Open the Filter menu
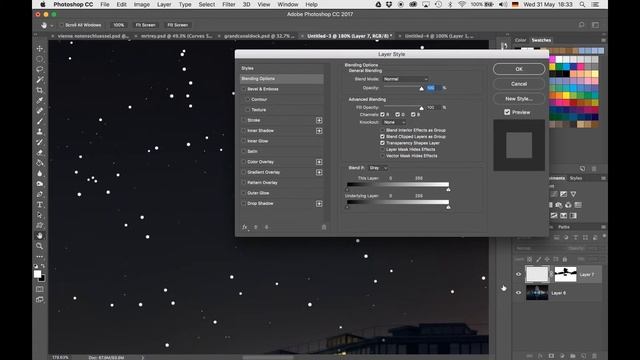 (229, 4)
